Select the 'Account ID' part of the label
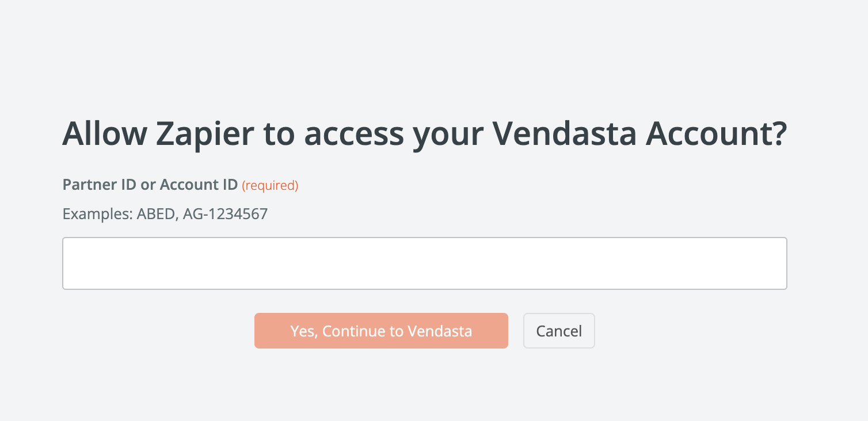This screenshot has height=421, width=868. [199, 185]
